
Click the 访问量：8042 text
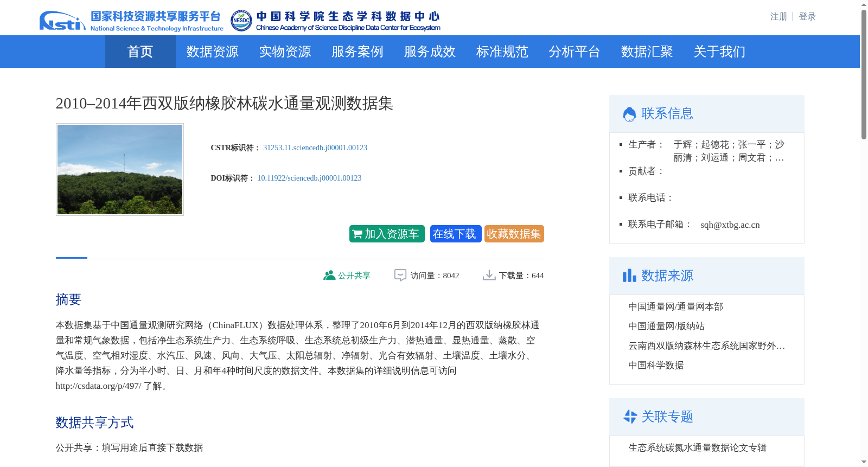[435, 276]
